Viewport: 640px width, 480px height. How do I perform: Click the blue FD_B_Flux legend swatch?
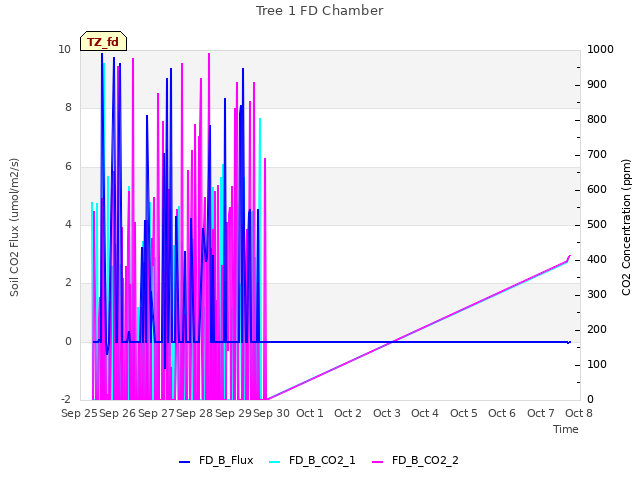click(x=184, y=462)
